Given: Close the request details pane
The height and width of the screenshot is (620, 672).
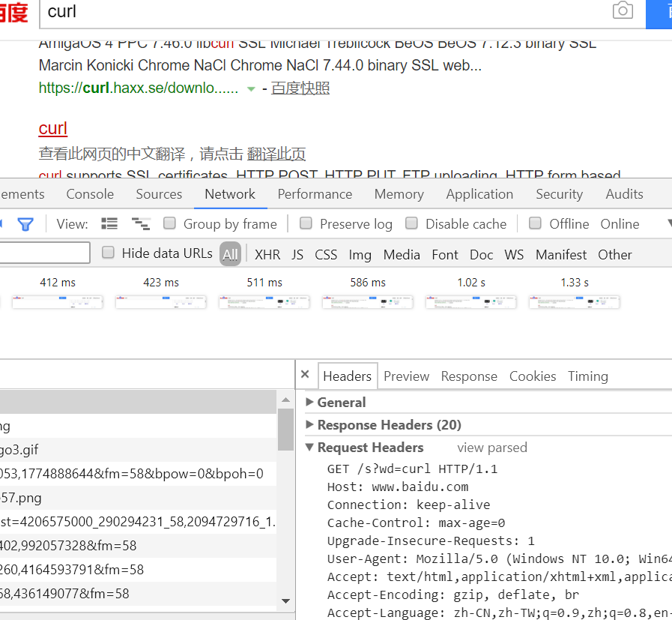Looking at the screenshot, I should click(305, 374).
